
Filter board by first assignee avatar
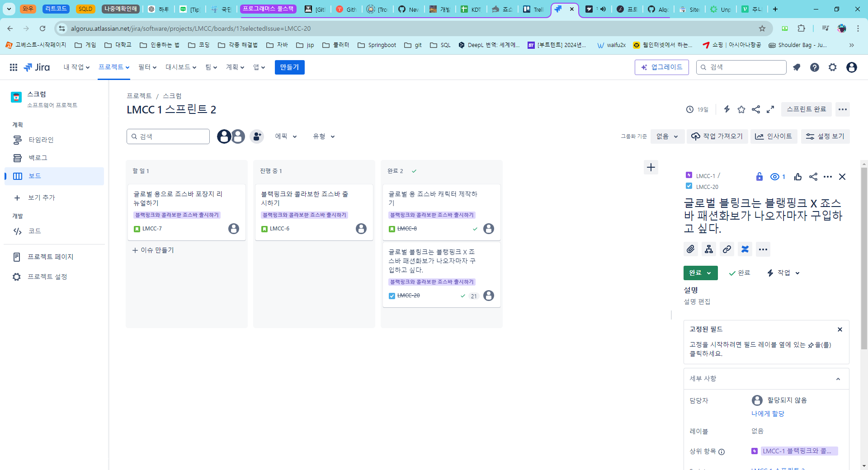pos(224,136)
